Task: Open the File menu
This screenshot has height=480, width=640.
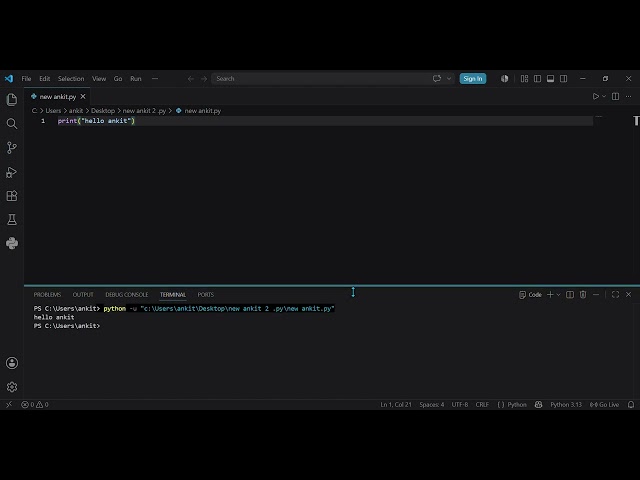Action: click(x=26, y=78)
